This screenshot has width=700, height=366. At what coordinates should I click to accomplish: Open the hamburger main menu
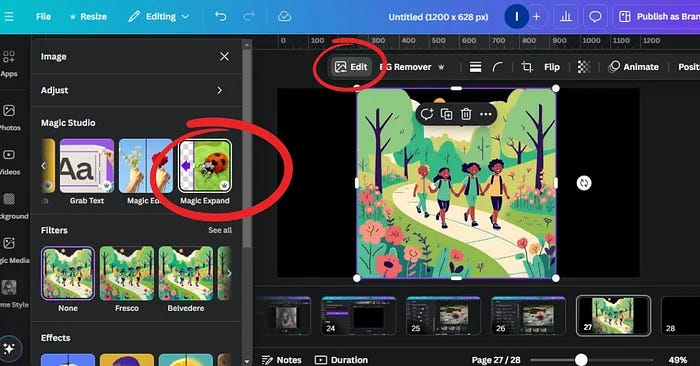point(8,17)
